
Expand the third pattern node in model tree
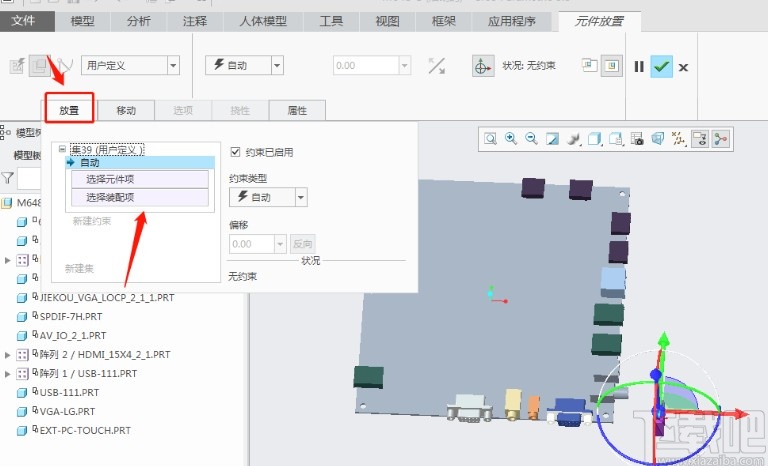7,260
